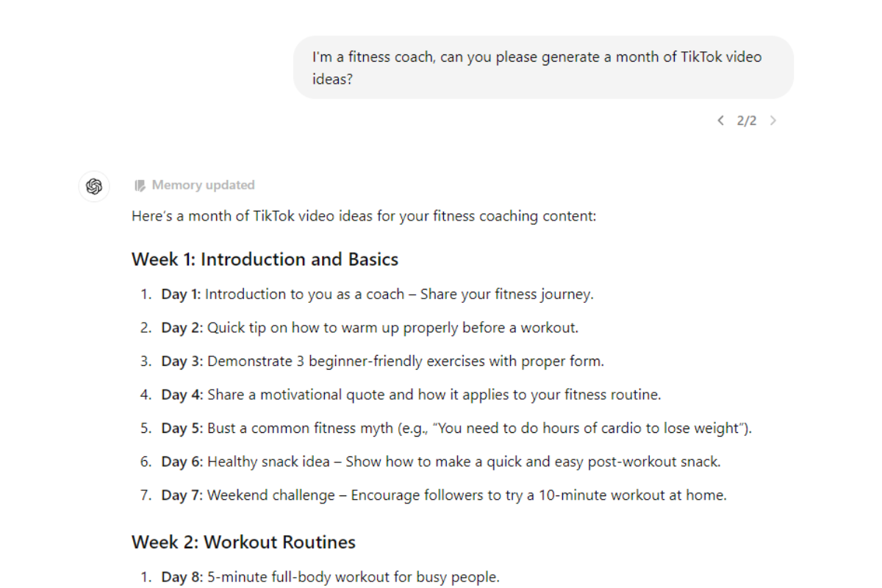Click the 2/2 version counter

746,121
